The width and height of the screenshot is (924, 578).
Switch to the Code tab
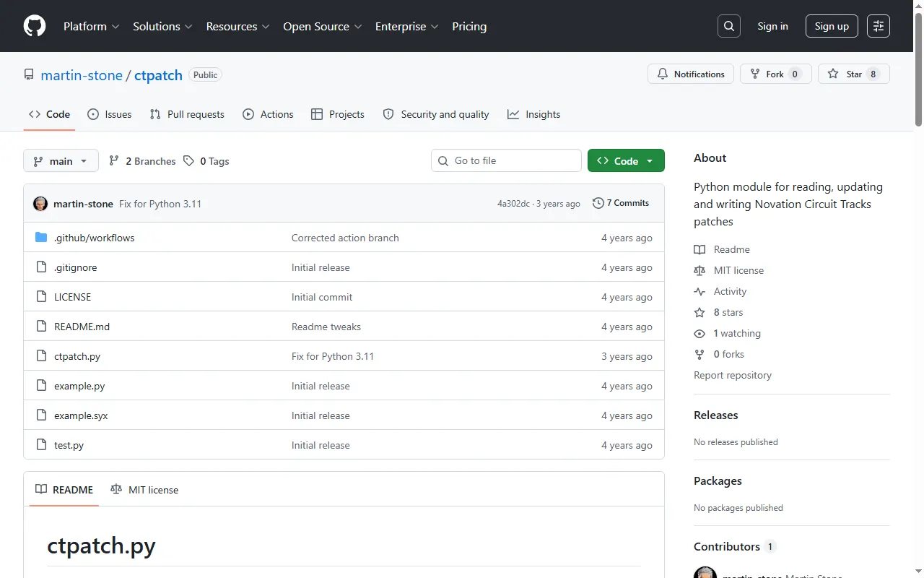[49, 114]
